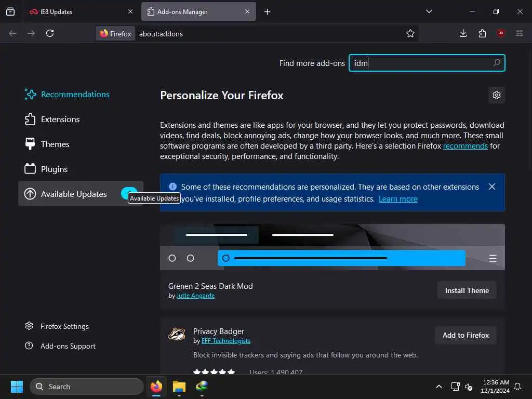The width and height of the screenshot is (532, 399).
Task: Open the Available Updates category
Action: tap(81, 194)
